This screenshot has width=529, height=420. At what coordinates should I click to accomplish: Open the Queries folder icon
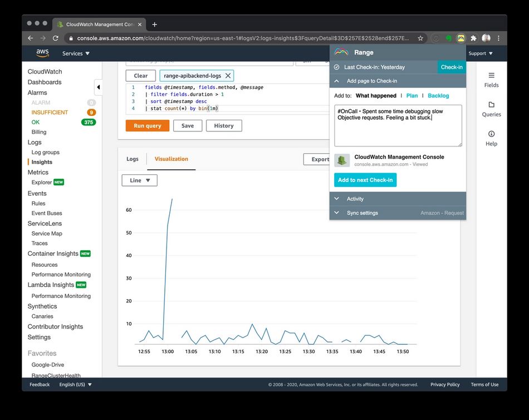[x=491, y=105]
